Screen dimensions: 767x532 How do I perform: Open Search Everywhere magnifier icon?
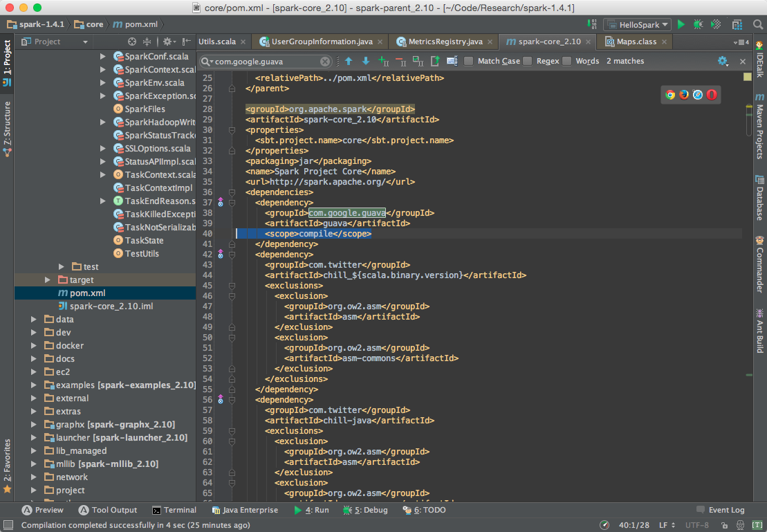[757, 24]
